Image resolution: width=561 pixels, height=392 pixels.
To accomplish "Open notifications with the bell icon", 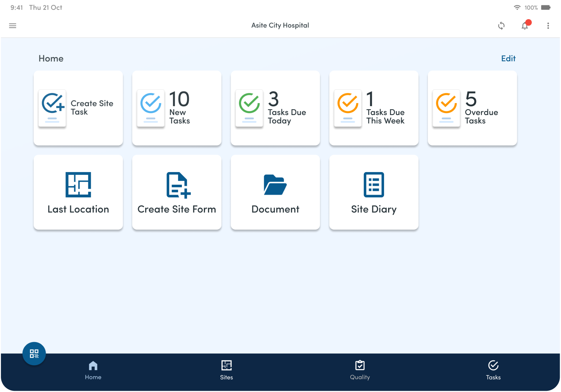I will [x=524, y=26].
